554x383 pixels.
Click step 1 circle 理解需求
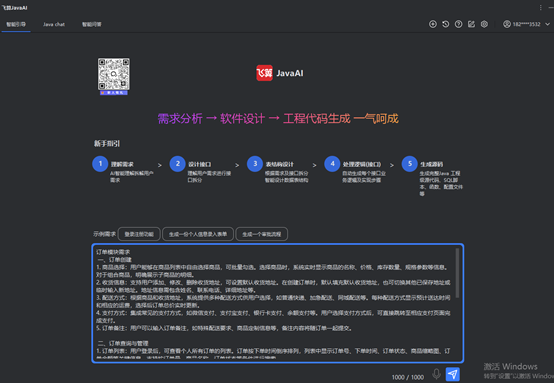pos(100,164)
